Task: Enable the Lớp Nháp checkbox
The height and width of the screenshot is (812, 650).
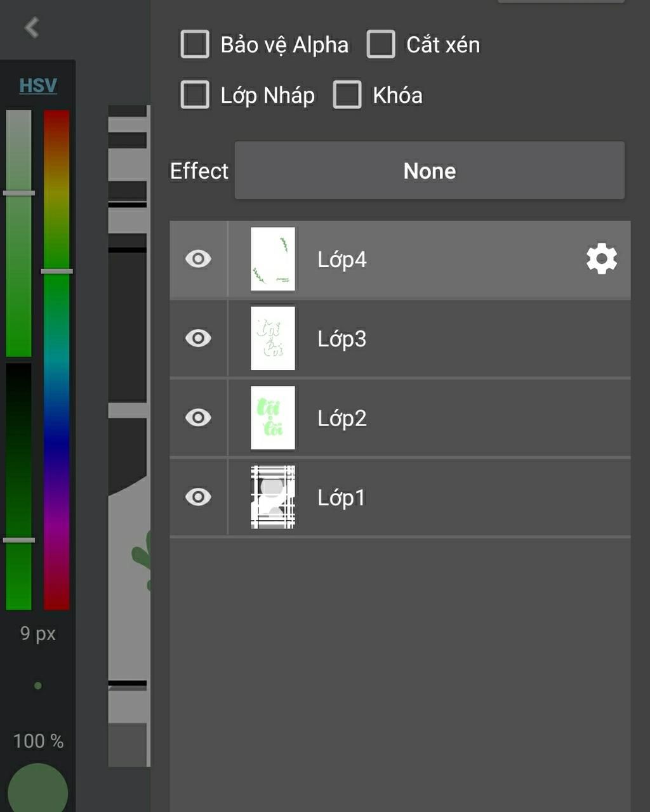Action: point(195,95)
